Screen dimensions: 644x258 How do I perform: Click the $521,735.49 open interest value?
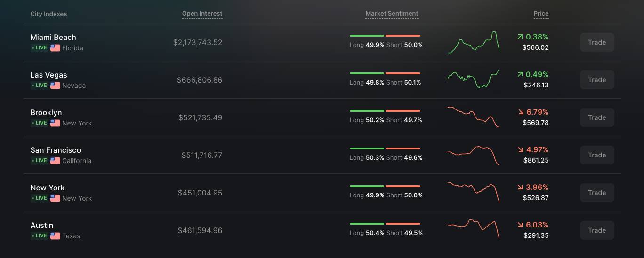click(201, 117)
